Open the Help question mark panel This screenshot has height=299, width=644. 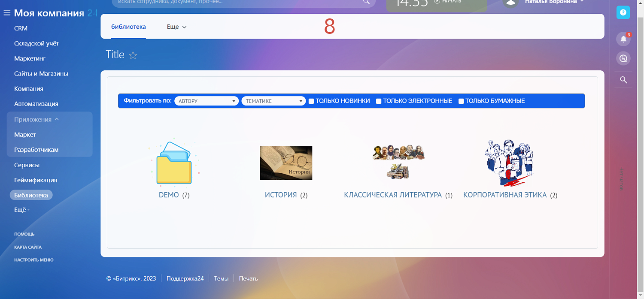[623, 12]
